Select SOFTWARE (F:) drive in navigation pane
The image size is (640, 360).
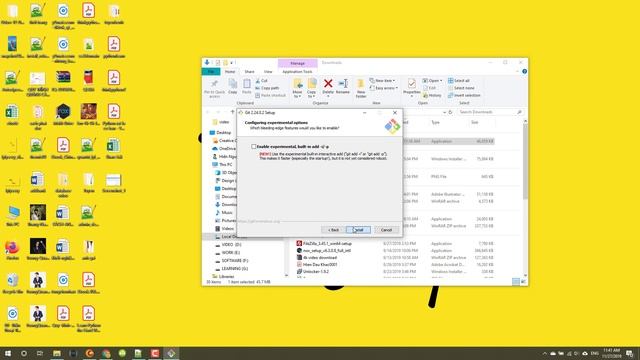tap(231, 260)
